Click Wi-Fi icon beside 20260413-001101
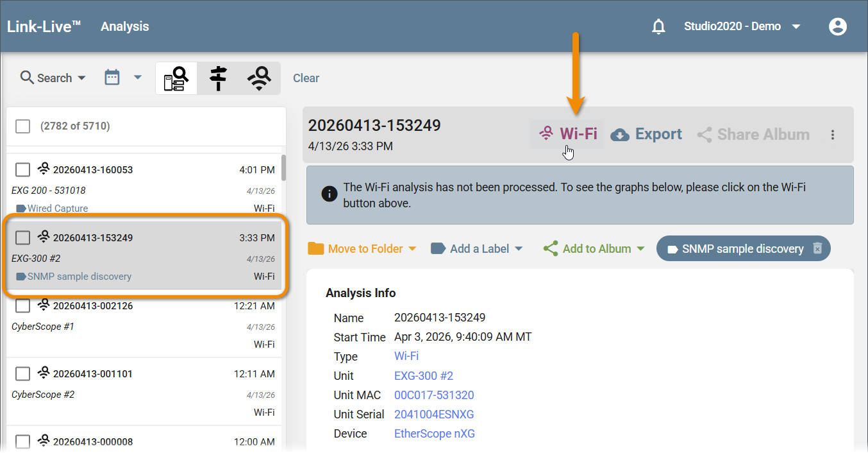 coord(44,373)
